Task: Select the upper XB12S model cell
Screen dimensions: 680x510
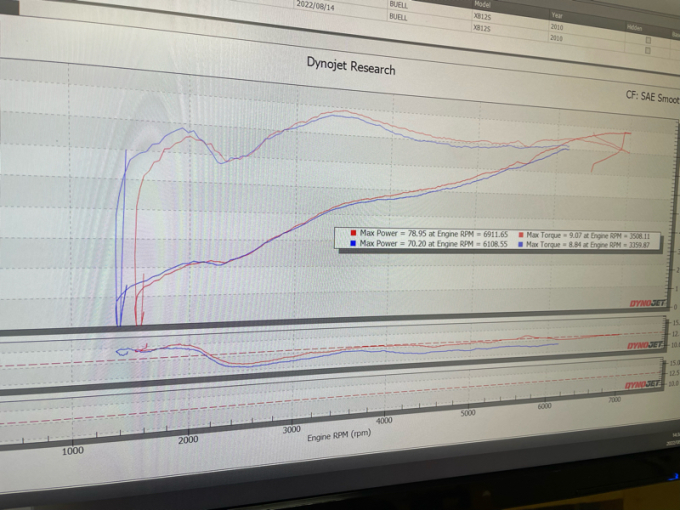Action: point(481,16)
